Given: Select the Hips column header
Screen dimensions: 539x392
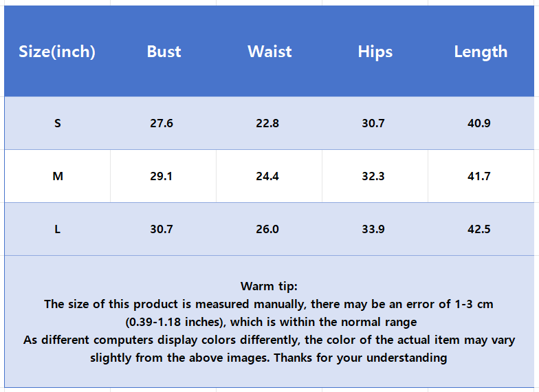Looking at the screenshot, I should click(375, 52).
